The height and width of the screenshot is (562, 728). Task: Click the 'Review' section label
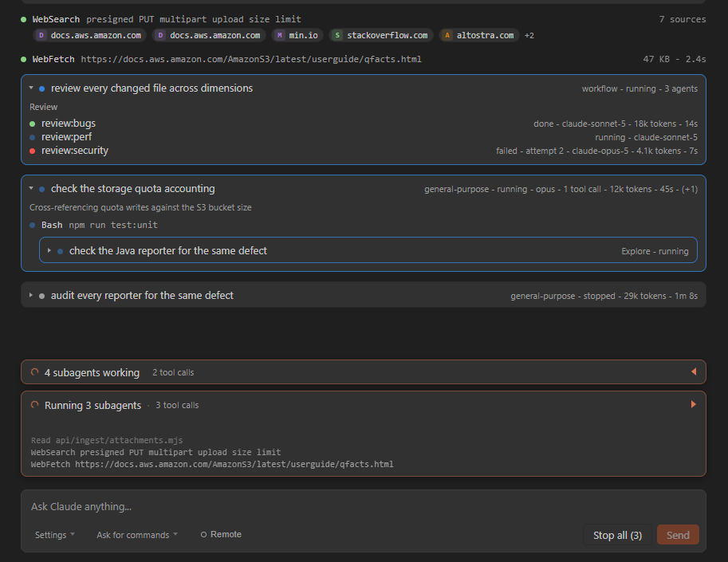[44, 107]
